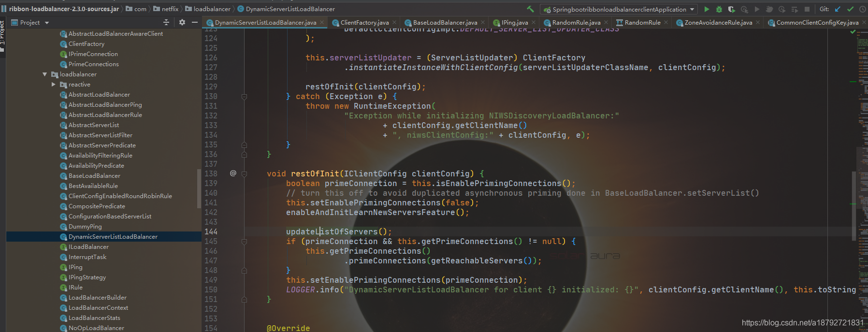Viewport: 868px width, 332px height.
Task: Click the Project panel vertical scrollbar
Action: 199,188
